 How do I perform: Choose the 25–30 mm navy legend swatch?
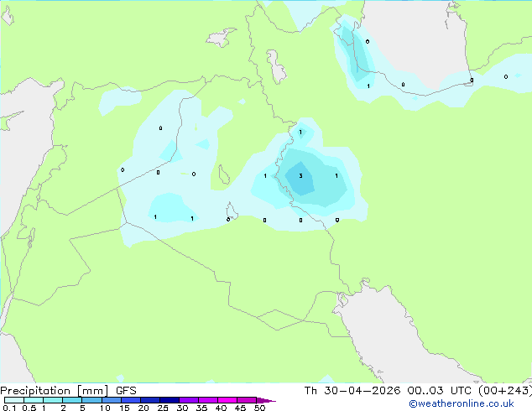pos(169,400)
